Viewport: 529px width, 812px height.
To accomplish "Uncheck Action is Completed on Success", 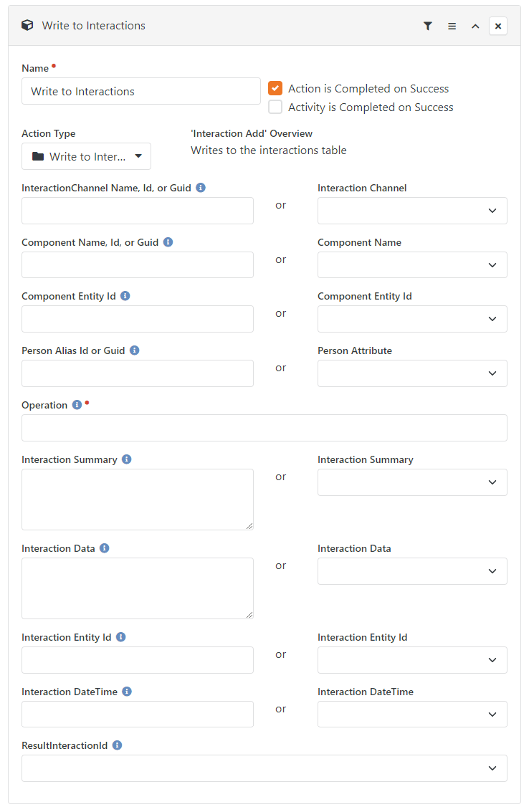I will click(x=275, y=89).
